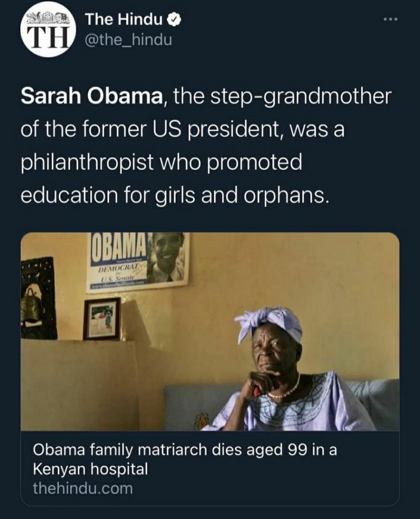This screenshot has width=420, height=519.
Task: Visit the thehindu.com source link
Action: (83, 488)
